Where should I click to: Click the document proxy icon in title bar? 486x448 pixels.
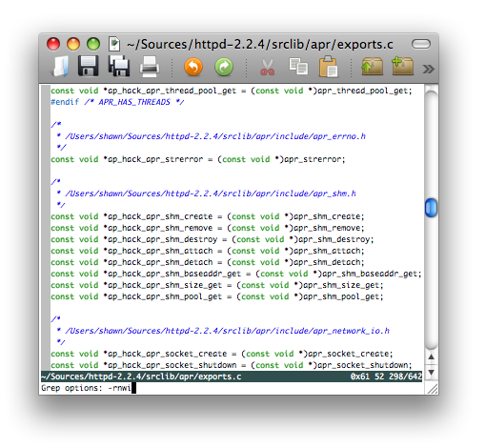(114, 44)
